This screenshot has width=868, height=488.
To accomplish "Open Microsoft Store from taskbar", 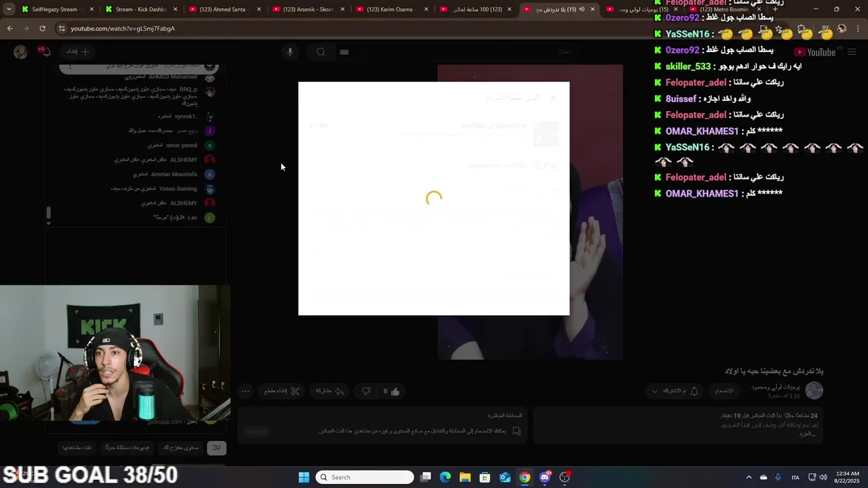I will [x=485, y=477].
